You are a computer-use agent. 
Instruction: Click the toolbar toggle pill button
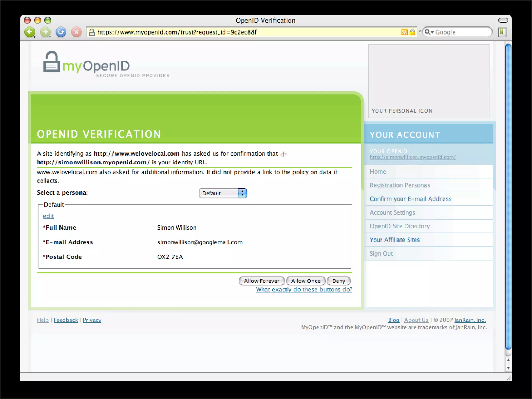(x=503, y=20)
